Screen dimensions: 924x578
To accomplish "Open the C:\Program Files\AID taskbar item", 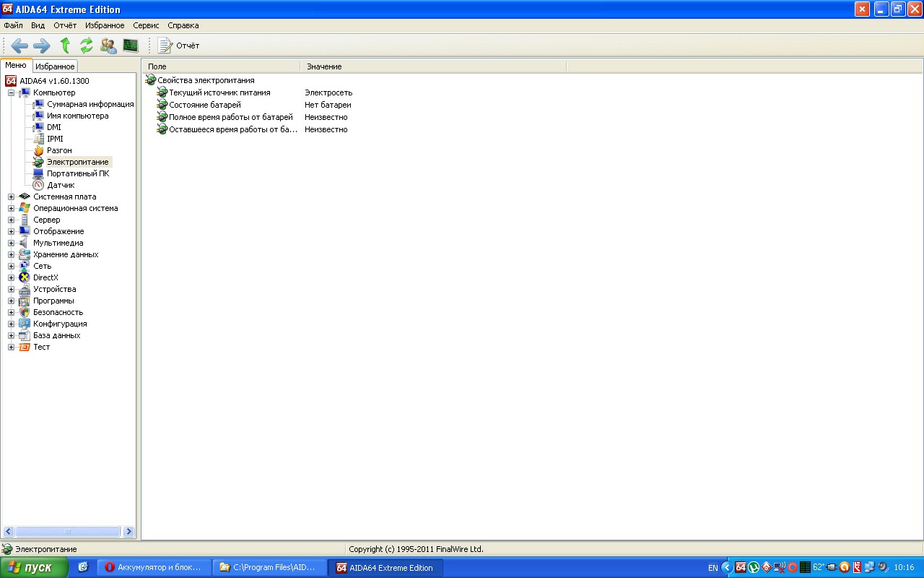I will [271, 567].
